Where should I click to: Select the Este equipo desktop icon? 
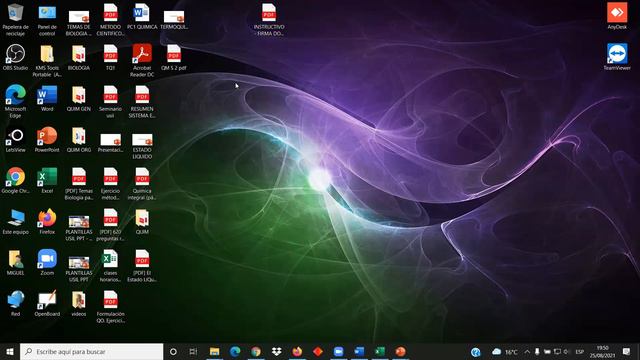point(16,221)
